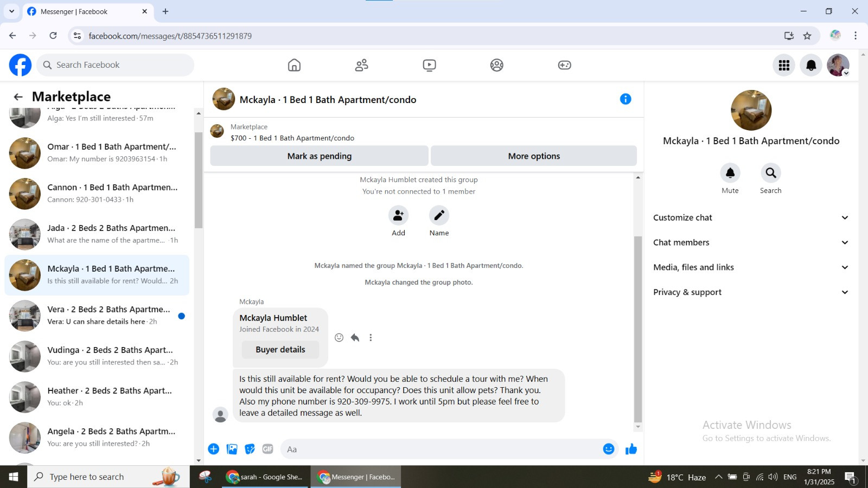
Task: Reload the page with the refresh button
Action: [53, 36]
